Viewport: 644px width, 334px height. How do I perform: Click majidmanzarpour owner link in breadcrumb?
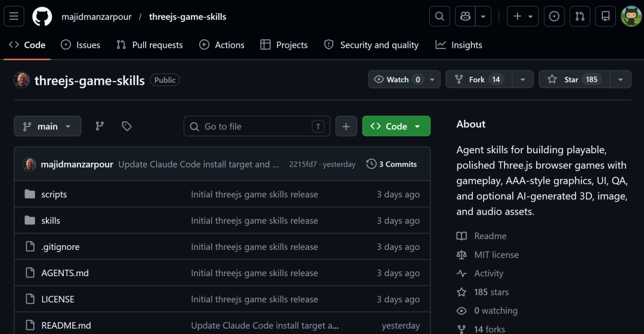coord(97,17)
